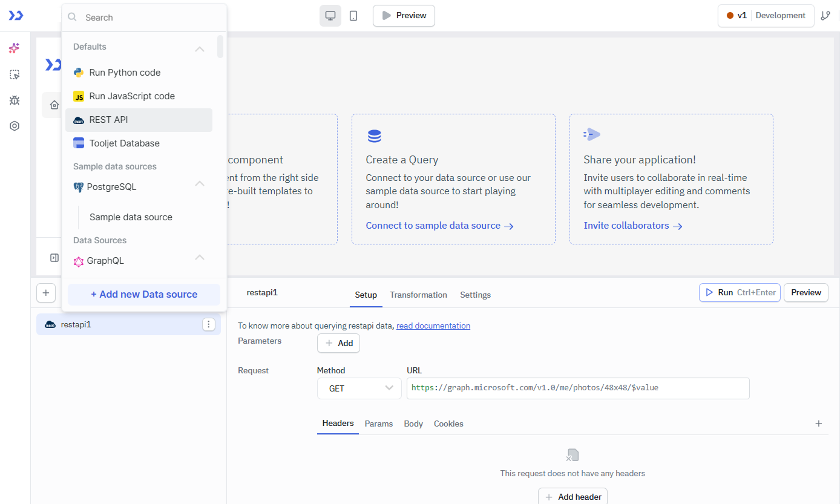The image size is (840, 504).
Task: Open the Params tab in request editor
Action: click(378, 424)
